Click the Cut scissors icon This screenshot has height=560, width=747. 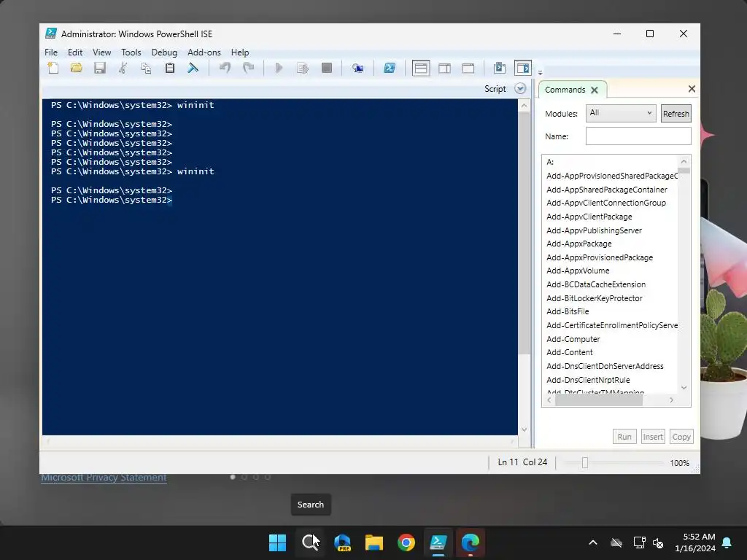click(x=123, y=68)
